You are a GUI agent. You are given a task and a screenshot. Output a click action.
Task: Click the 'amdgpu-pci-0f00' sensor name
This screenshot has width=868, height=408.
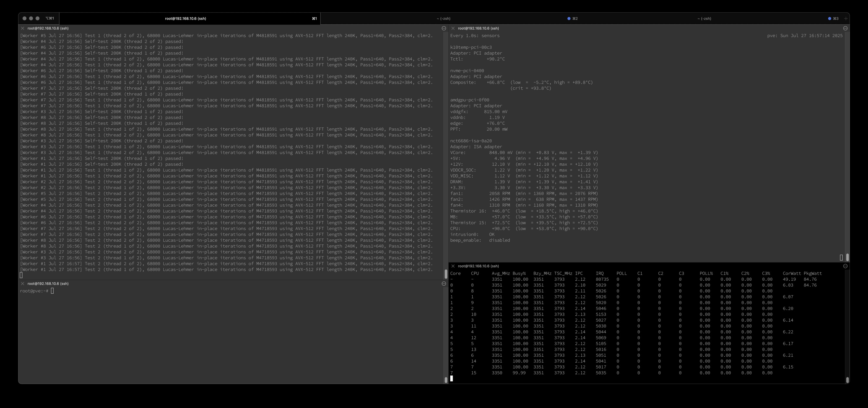coord(470,100)
